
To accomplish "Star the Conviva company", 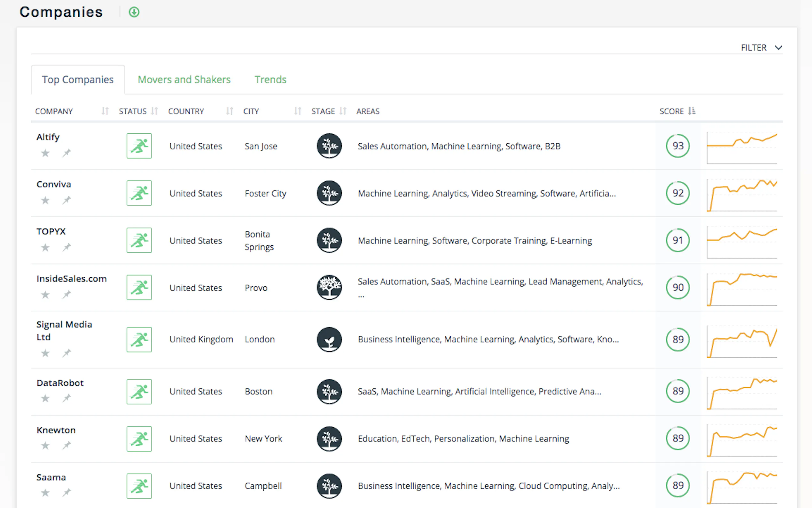I will (x=45, y=201).
